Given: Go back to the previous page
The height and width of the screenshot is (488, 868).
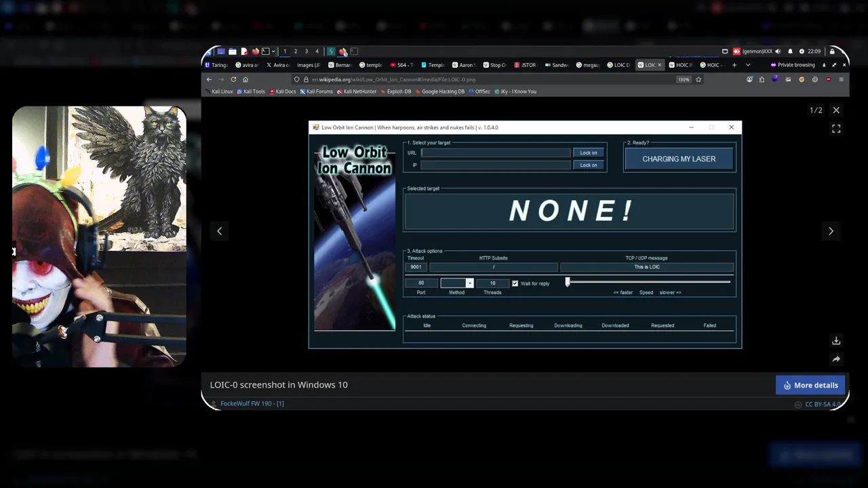Looking at the screenshot, I should click(209, 79).
